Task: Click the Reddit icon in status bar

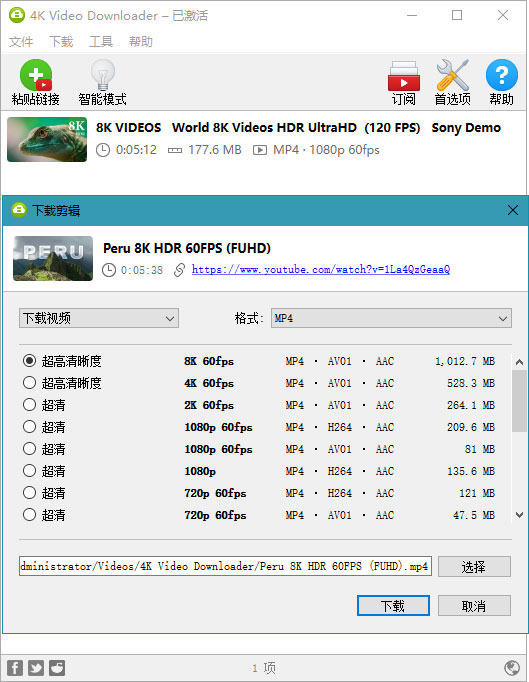Action: 57,668
